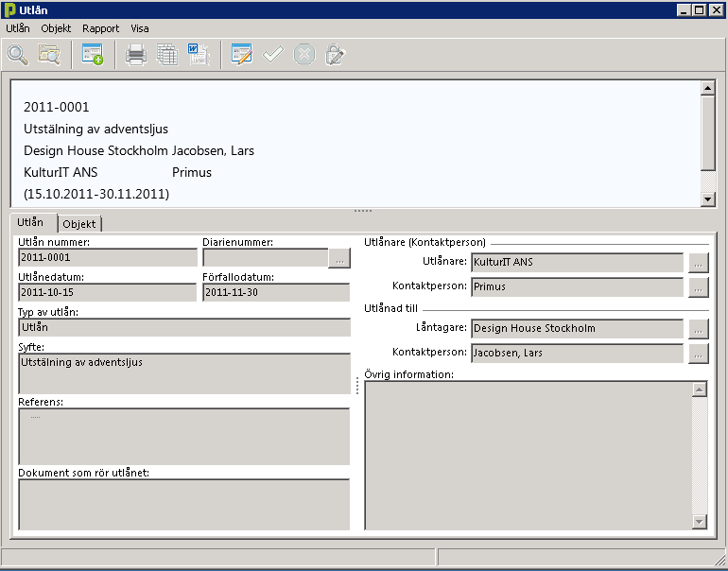Click summary line Design House Stockholm Jacobsen, Lars
This screenshot has width=728, height=571.
[139, 151]
